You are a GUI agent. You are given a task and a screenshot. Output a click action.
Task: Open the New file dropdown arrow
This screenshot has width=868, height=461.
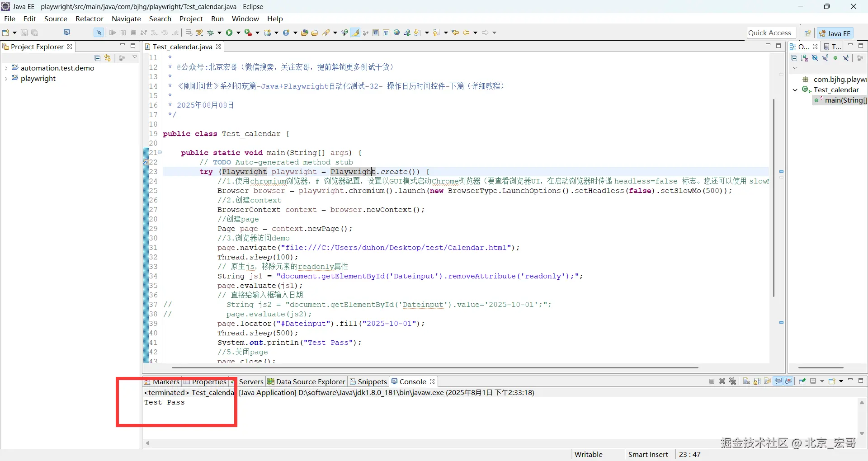coord(14,33)
